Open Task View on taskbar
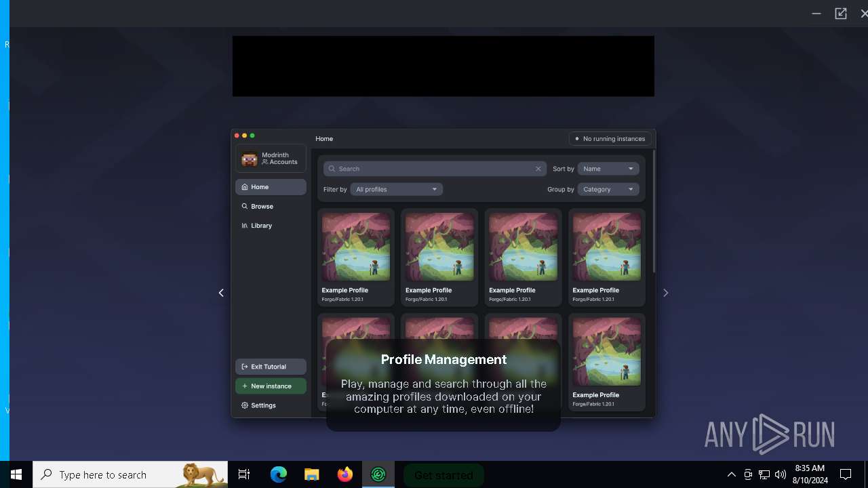 244,474
